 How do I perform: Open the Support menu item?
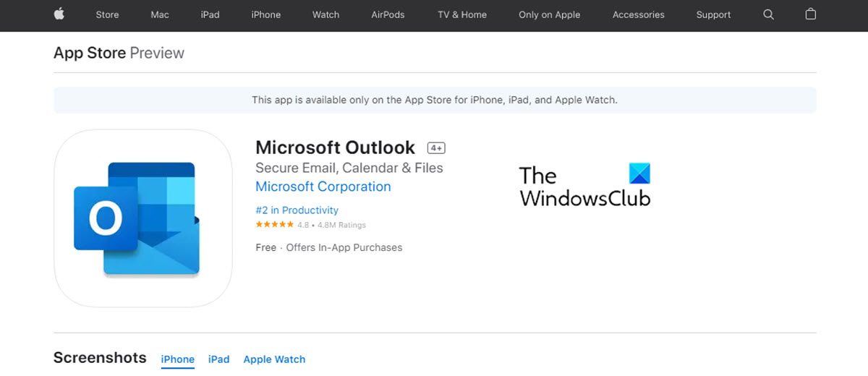point(713,14)
